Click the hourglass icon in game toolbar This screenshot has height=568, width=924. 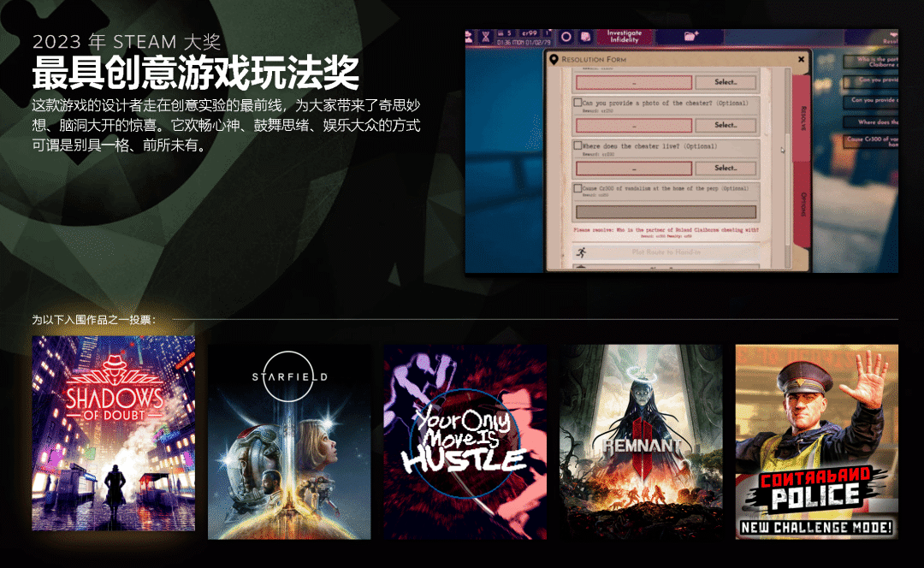point(486,37)
